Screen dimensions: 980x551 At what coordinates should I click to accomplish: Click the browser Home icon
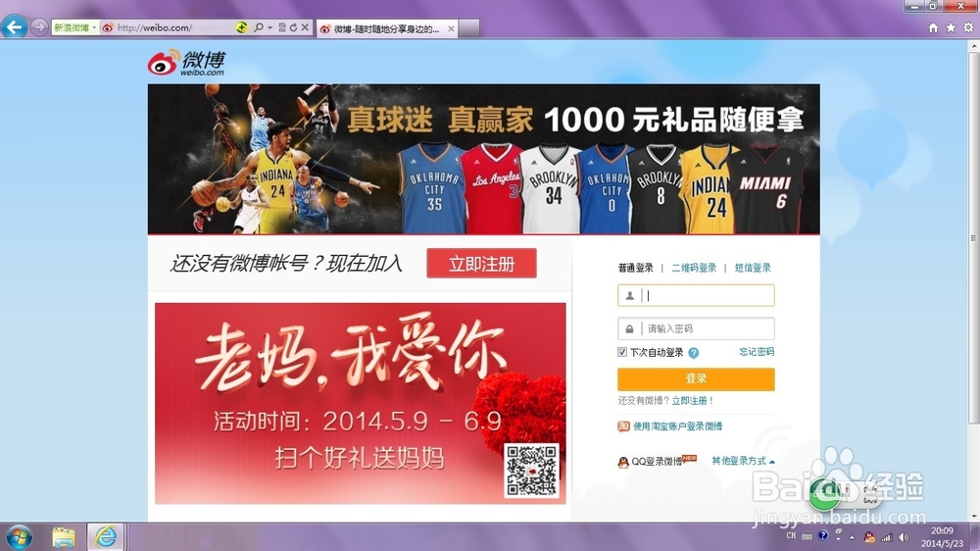[933, 27]
